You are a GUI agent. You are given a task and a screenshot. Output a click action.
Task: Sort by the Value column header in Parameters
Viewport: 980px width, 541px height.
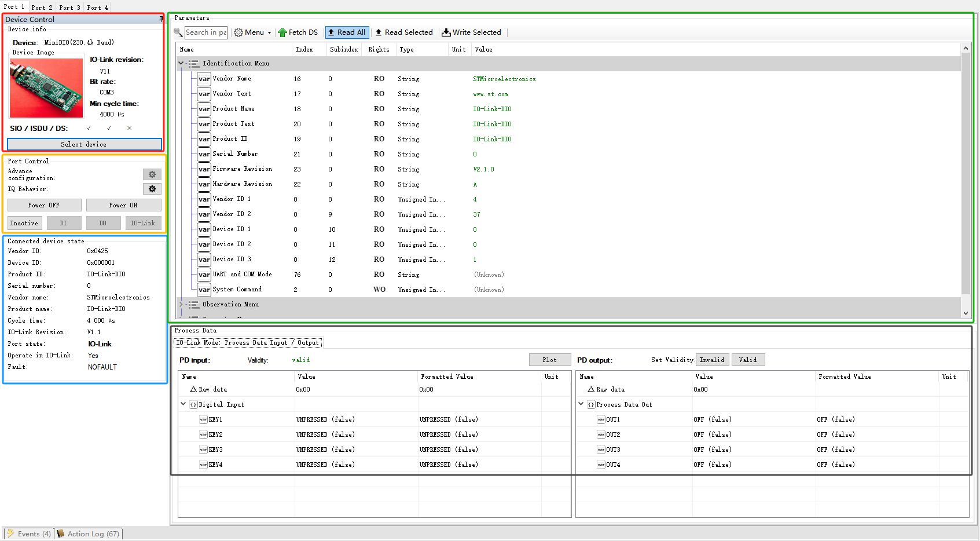pyautogui.click(x=715, y=50)
